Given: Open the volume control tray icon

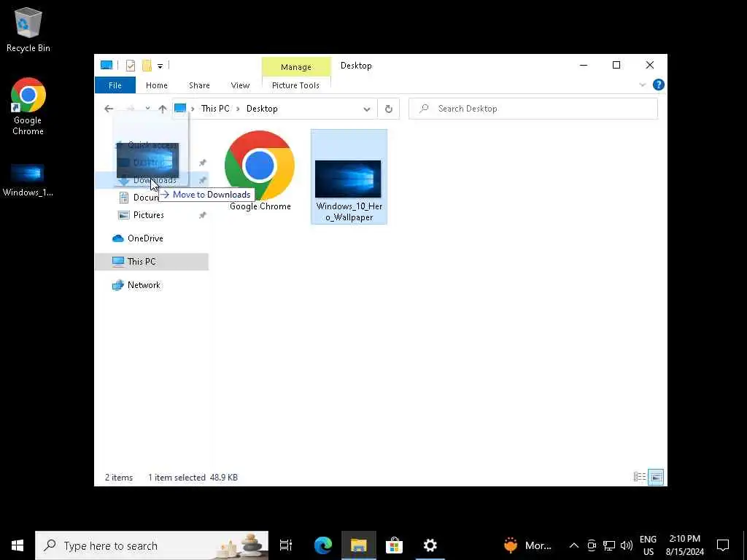Looking at the screenshot, I should (x=627, y=545).
